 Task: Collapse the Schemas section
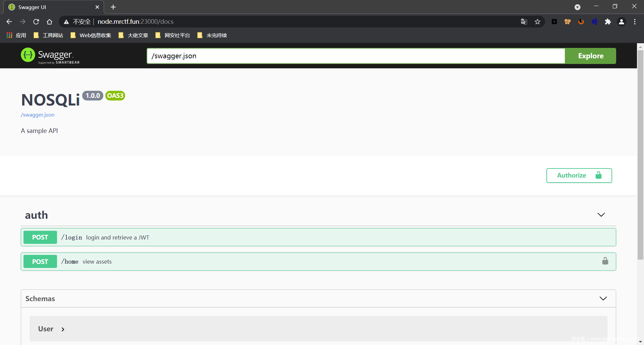[x=603, y=298]
